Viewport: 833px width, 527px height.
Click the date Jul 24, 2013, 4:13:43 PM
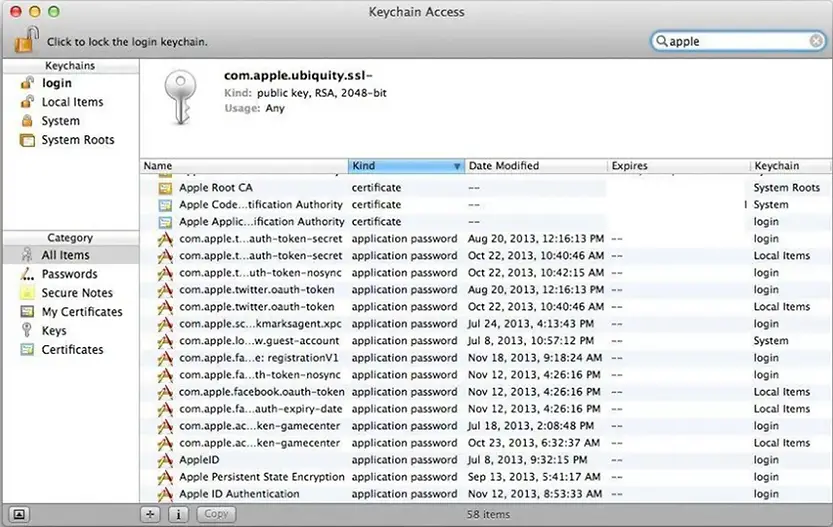[x=531, y=324]
